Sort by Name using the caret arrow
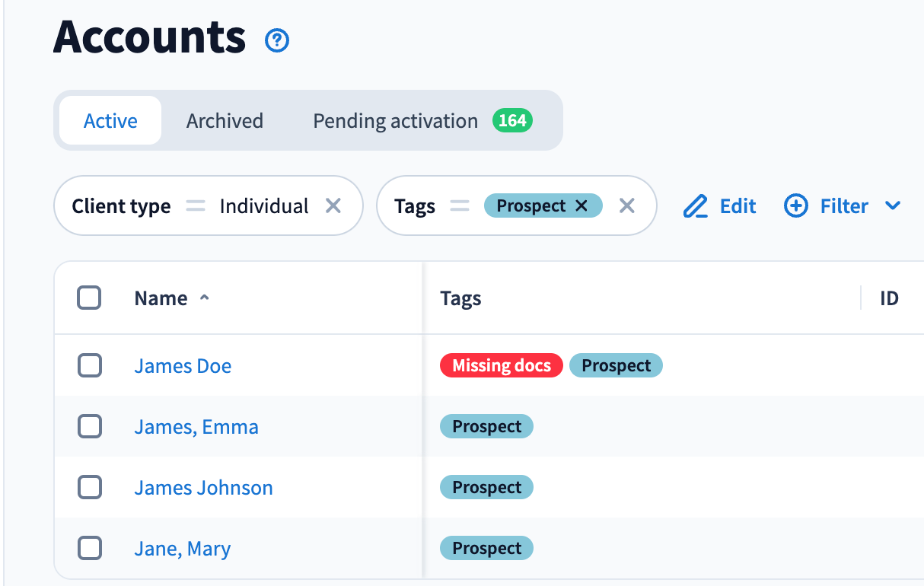 204,298
